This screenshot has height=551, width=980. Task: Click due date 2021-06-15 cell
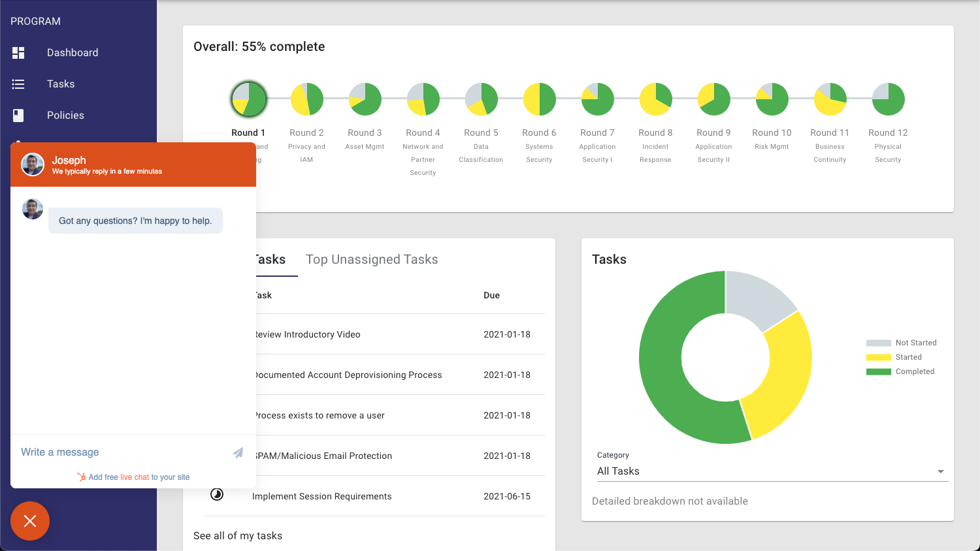[x=507, y=496]
